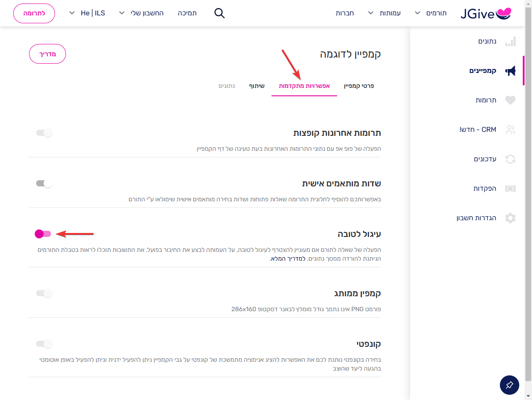Click the JGive heart logo
This screenshot has width=532, height=400.
pyautogui.click(x=486, y=14)
